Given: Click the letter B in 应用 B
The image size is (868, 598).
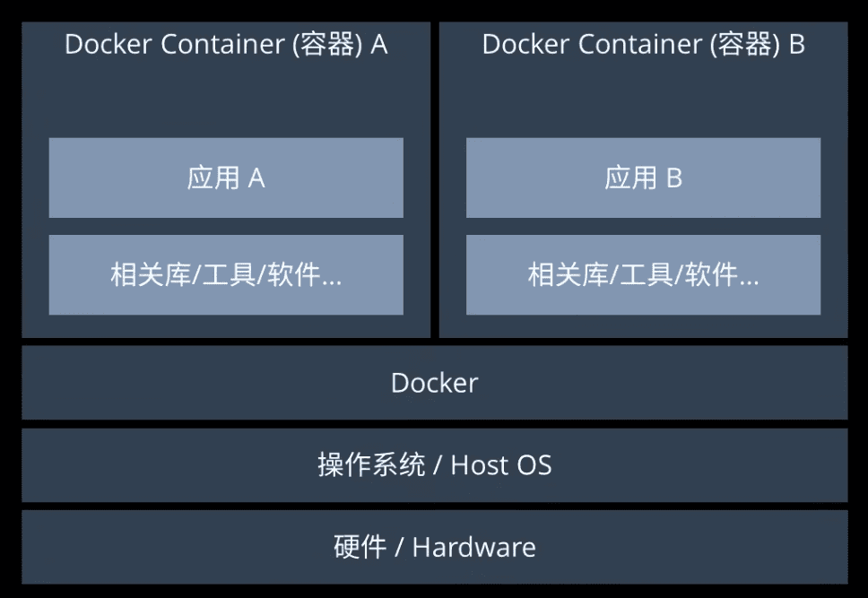Looking at the screenshot, I should point(674,178).
